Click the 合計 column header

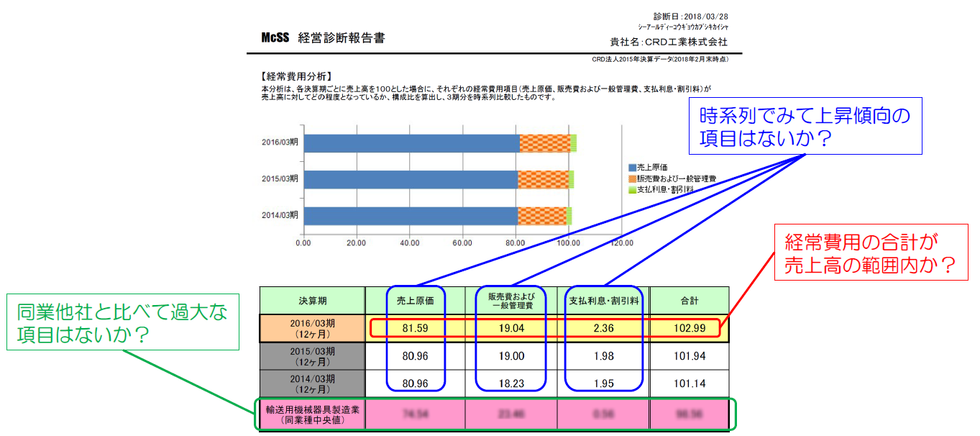click(x=689, y=300)
